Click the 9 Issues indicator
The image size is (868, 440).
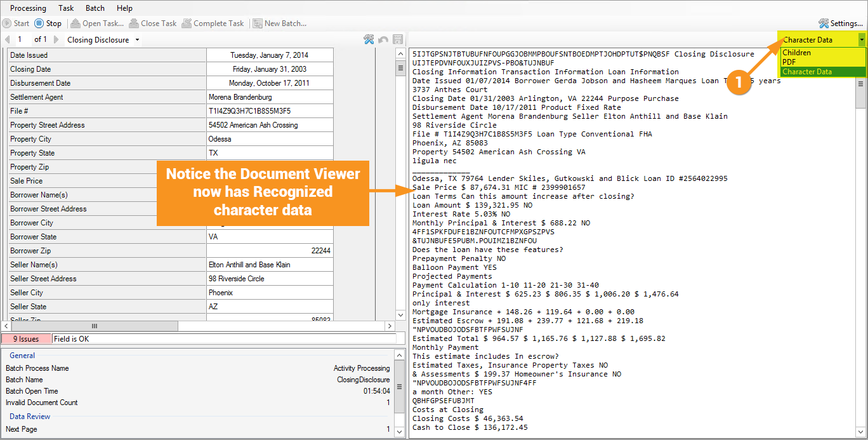point(26,339)
